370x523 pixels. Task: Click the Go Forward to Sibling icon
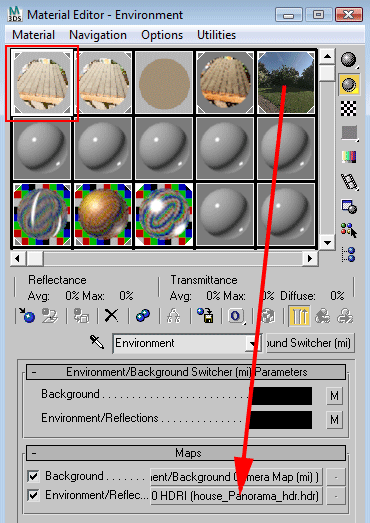[345, 316]
